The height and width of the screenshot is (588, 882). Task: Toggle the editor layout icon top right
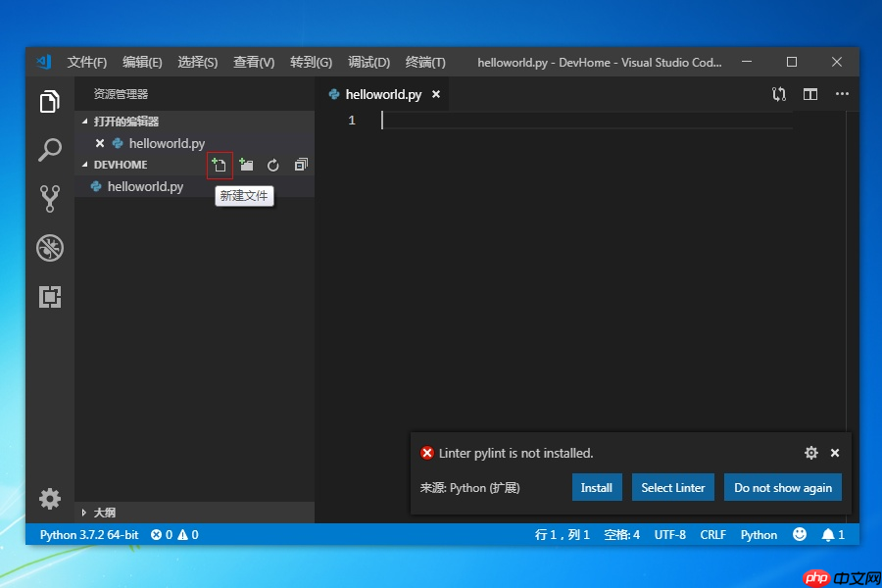(x=809, y=93)
